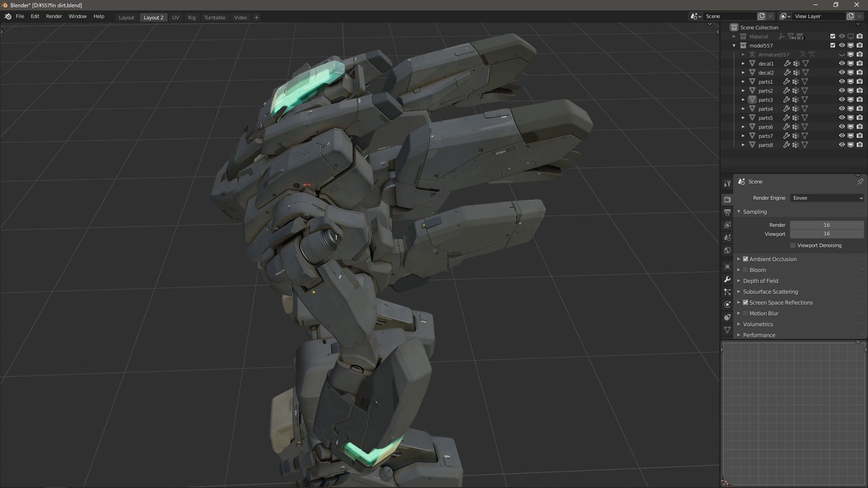Open the Help menu
The height and width of the screenshot is (488, 868).
[99, 16]
